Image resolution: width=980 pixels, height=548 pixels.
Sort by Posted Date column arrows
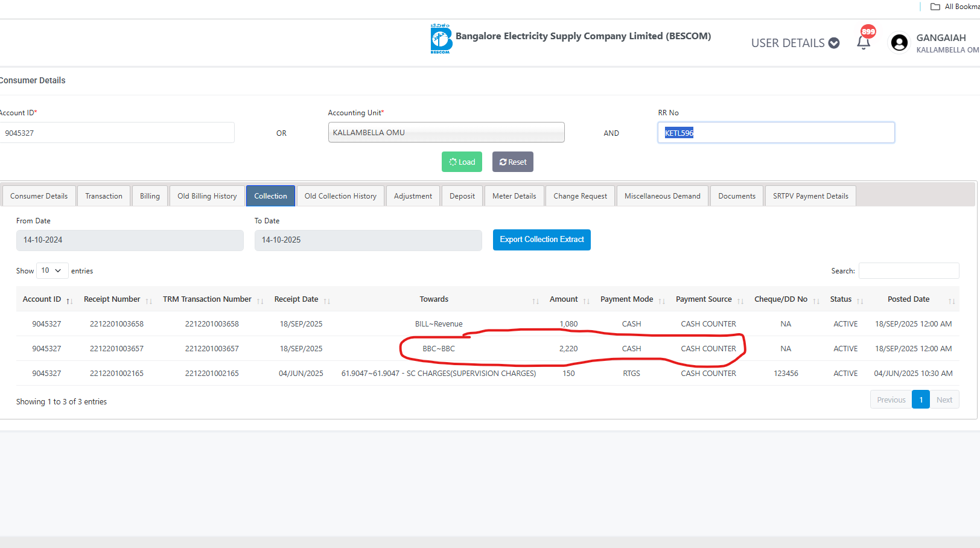[x=951, y=301]
